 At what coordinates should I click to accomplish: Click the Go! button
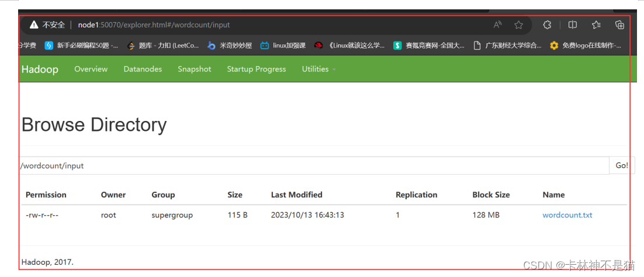coord(622,165)
